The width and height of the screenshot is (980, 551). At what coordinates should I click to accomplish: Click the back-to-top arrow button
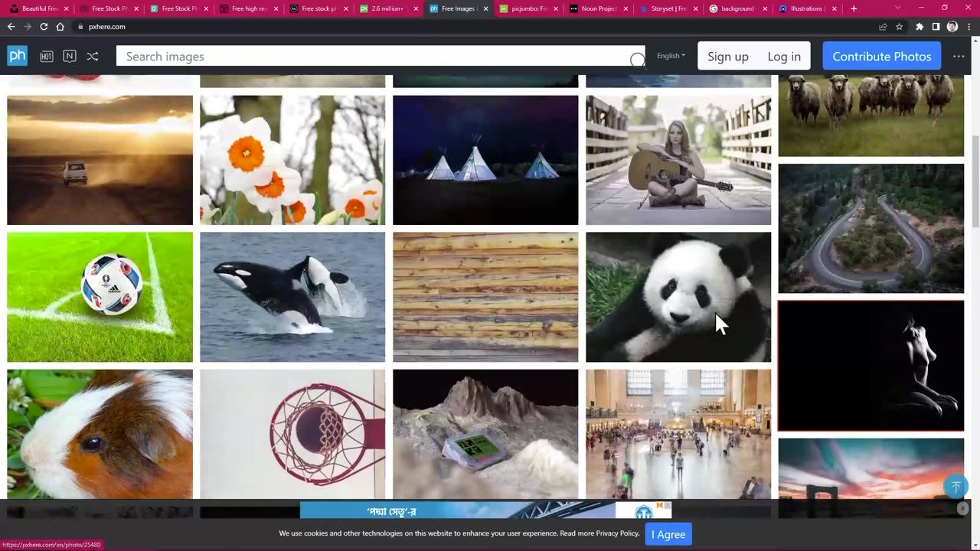click(x=955, y=487)
